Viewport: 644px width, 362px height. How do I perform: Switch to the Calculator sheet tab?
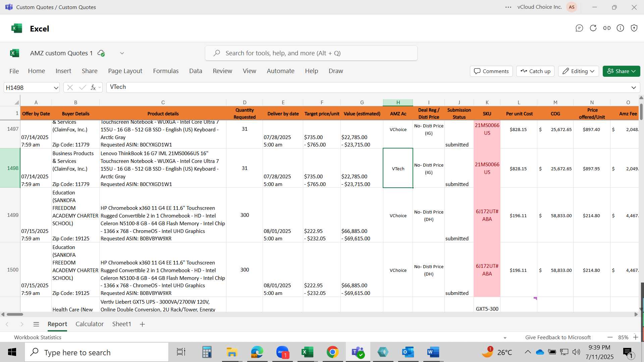(x=90, y=324)
